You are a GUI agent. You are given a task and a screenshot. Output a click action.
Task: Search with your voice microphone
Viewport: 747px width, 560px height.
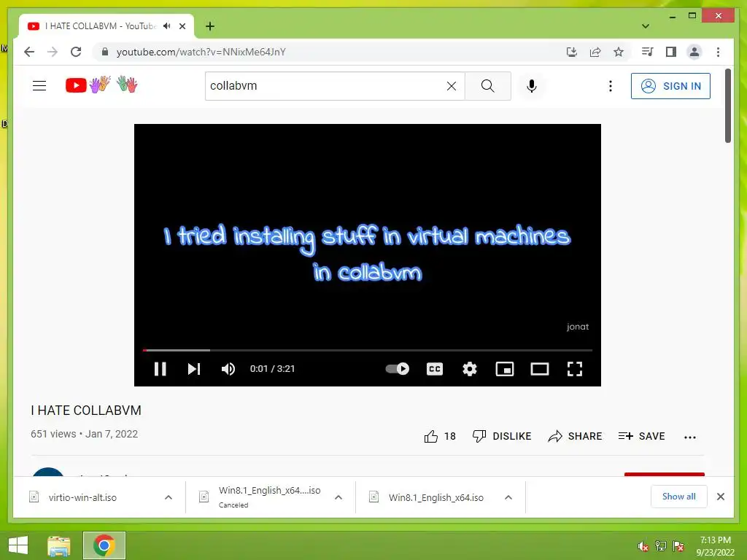tap(532, 86)
